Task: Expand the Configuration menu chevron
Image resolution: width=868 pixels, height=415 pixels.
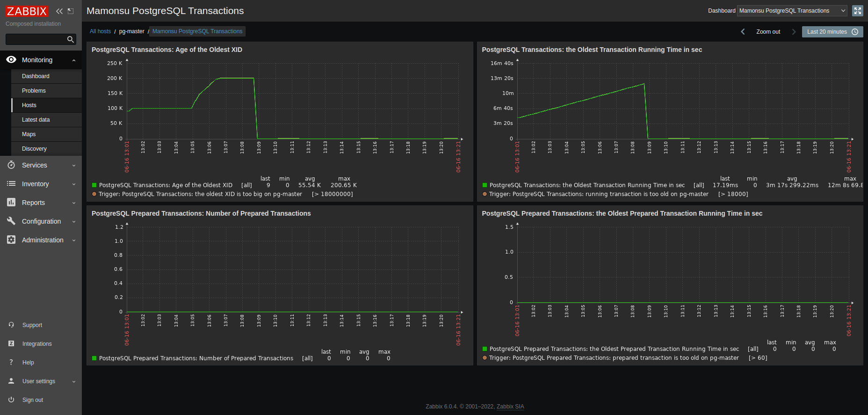Action: coord(74,222)
